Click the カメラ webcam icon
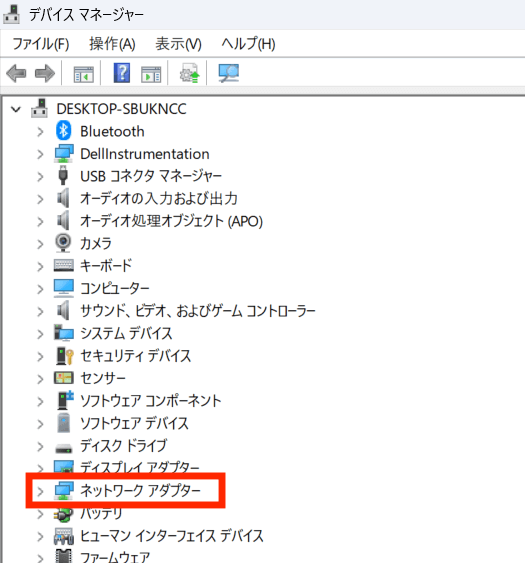Image resolution: width=525 pixels, height=563 pixels. (x=64, y=243)
